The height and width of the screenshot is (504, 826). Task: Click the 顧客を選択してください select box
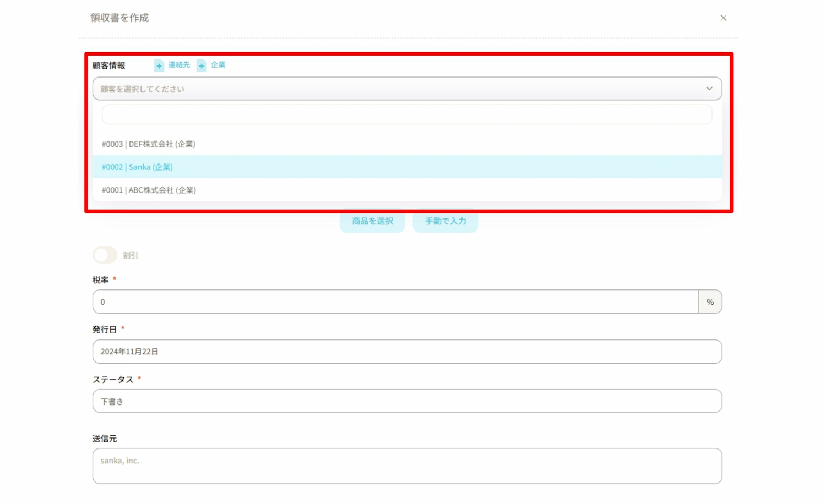pos(396,89)
